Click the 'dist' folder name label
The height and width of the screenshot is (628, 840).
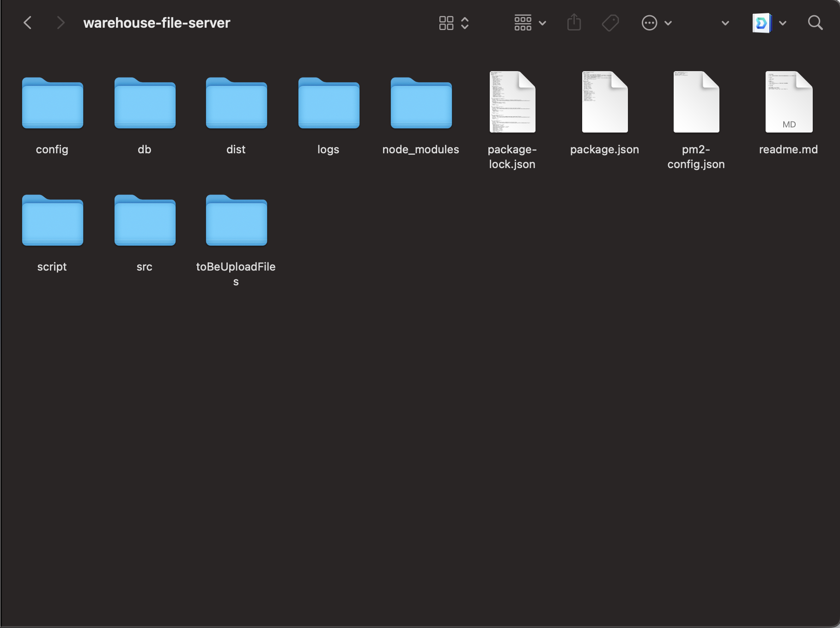[x=236, y=150]
